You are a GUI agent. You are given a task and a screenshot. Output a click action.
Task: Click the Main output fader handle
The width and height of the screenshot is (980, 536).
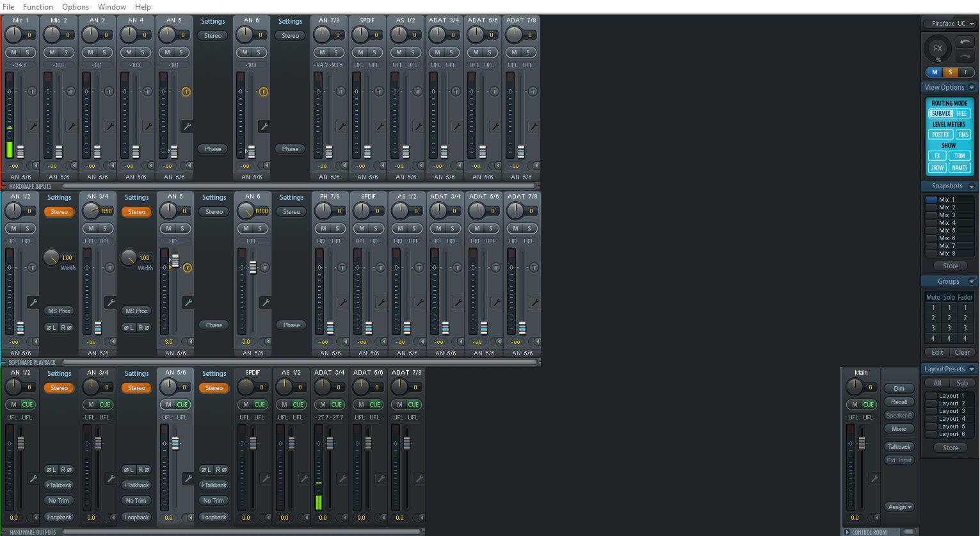(862, 443)
